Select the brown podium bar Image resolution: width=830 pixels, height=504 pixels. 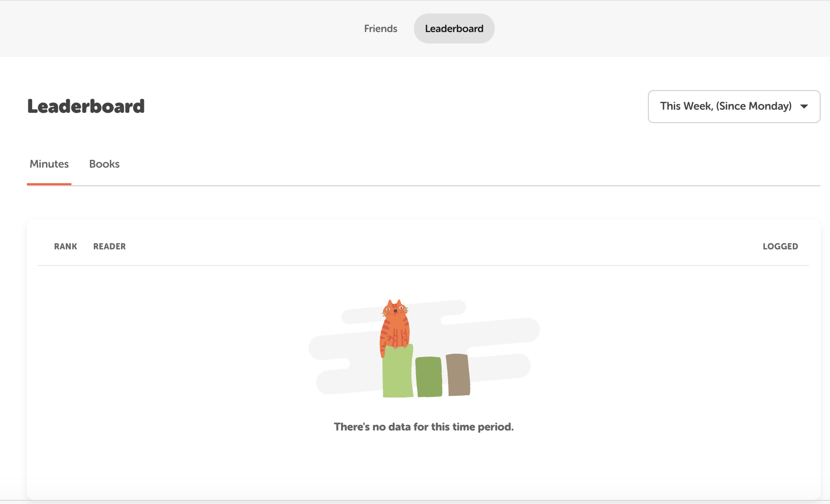[458, 375]
